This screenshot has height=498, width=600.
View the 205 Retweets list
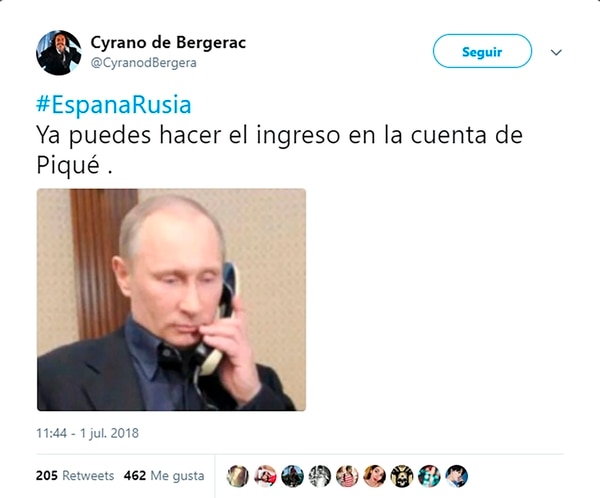point(75,476)
